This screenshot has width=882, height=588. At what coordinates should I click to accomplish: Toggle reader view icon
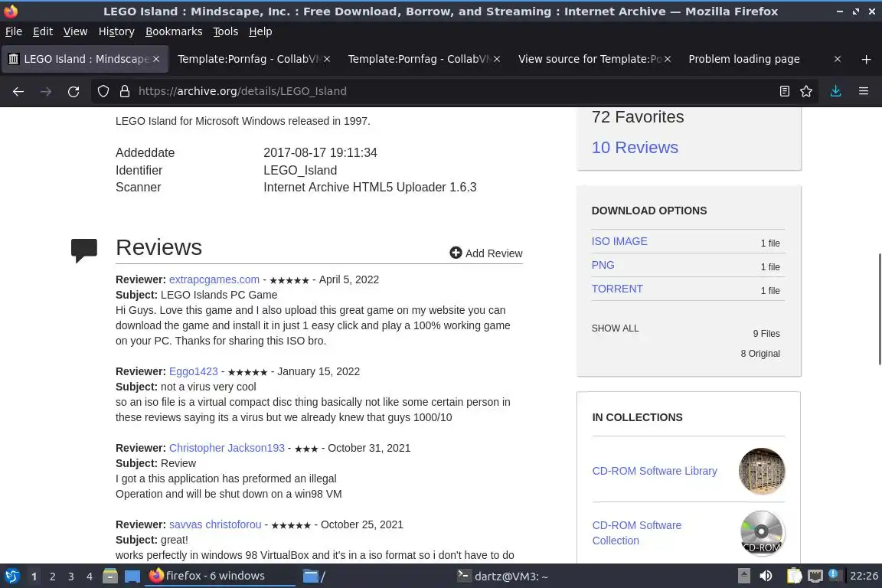click(785, 91)
